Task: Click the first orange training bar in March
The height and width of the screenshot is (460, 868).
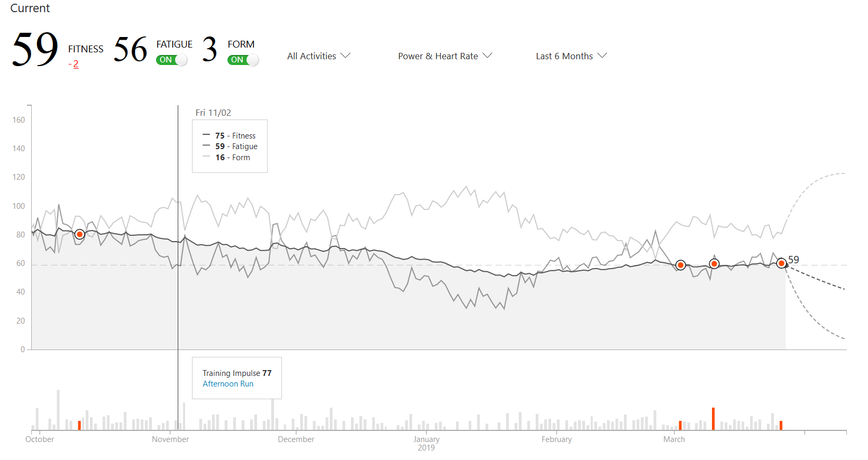Action: 680,425
